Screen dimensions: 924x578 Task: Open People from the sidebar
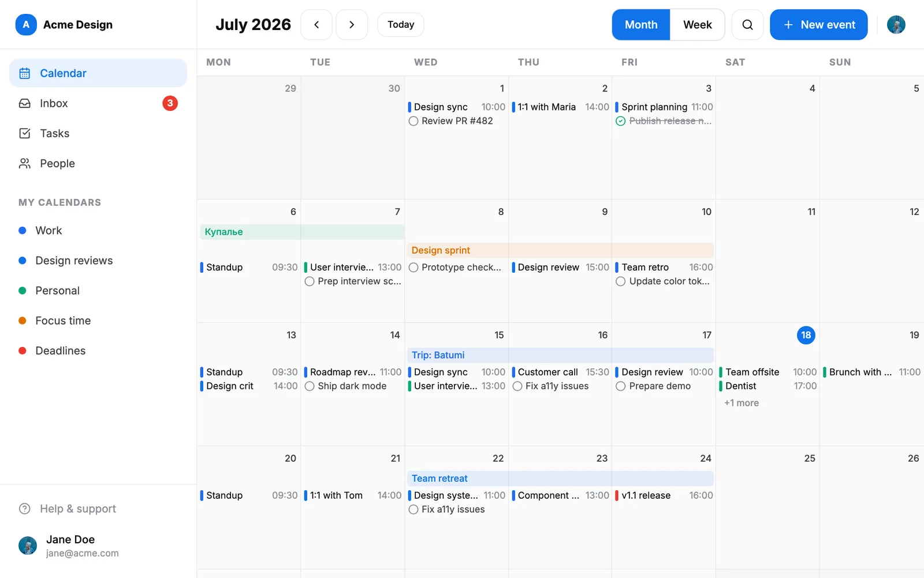pos(98,164)
